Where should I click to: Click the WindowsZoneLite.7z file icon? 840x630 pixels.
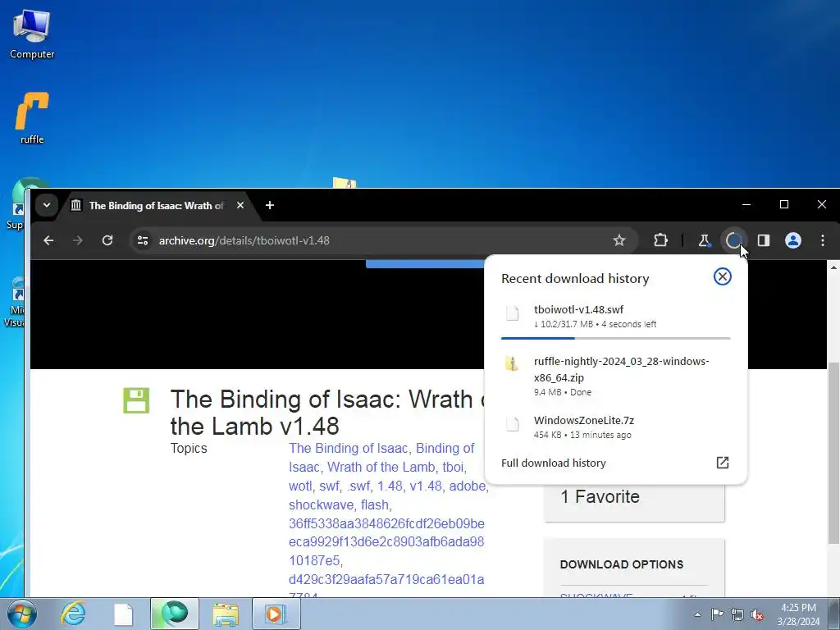pos(512,424)
